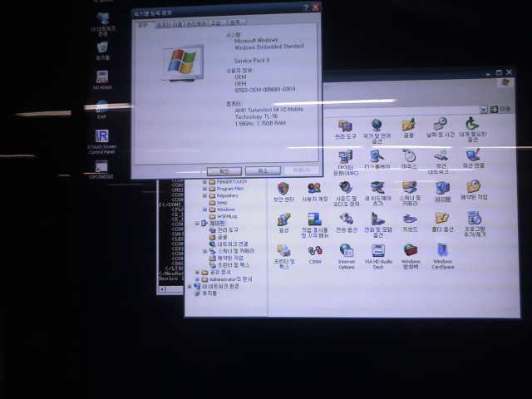Expand the FINGERTOUCH folder in the tree
This screenshot has height=399, width=532.
(204, 182)
